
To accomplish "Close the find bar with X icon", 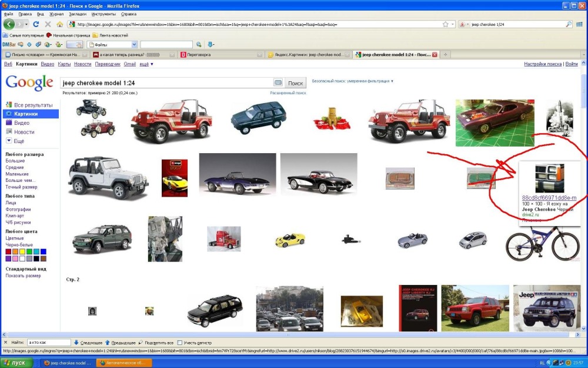I will click(x=6, y=342).
